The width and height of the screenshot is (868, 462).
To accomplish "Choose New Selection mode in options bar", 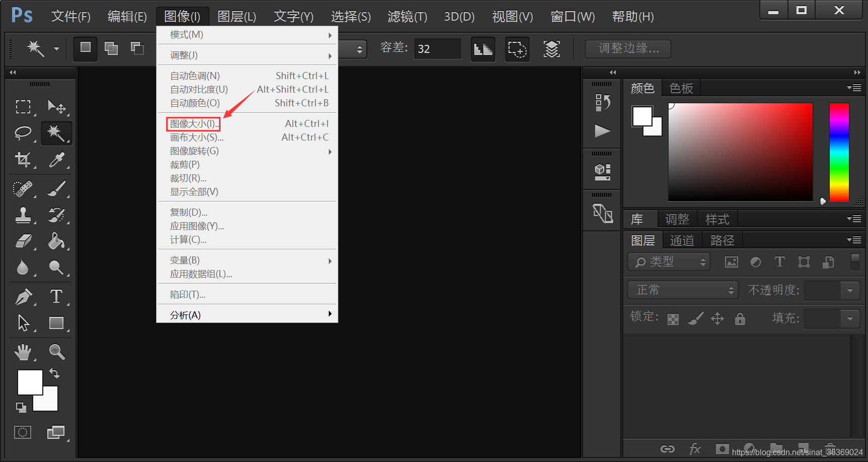I will [x=85, y=48].
